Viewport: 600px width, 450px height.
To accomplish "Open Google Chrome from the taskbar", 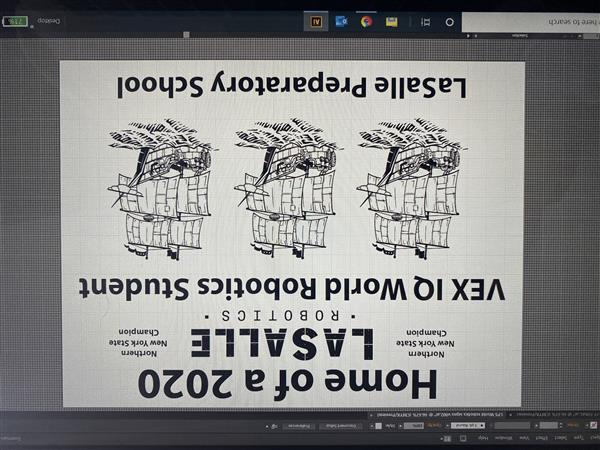I will click(367, 22).
